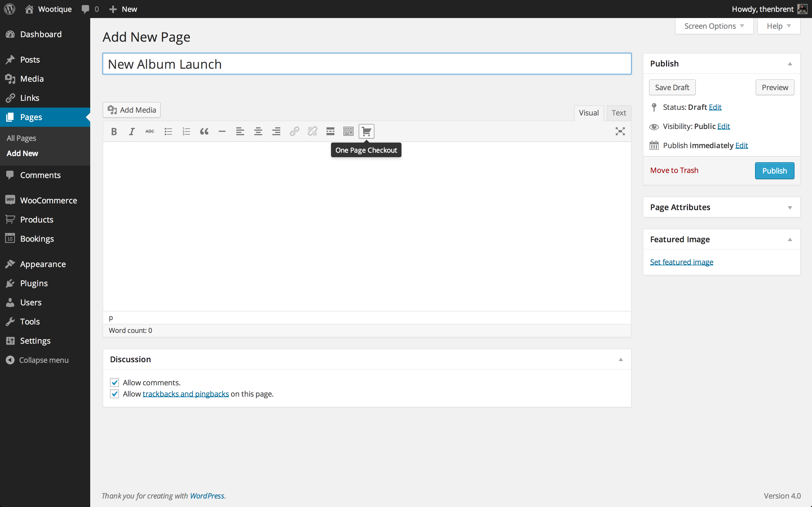Uncheck Allow trackbacks and pingbacks

click(x=114, y=394)
